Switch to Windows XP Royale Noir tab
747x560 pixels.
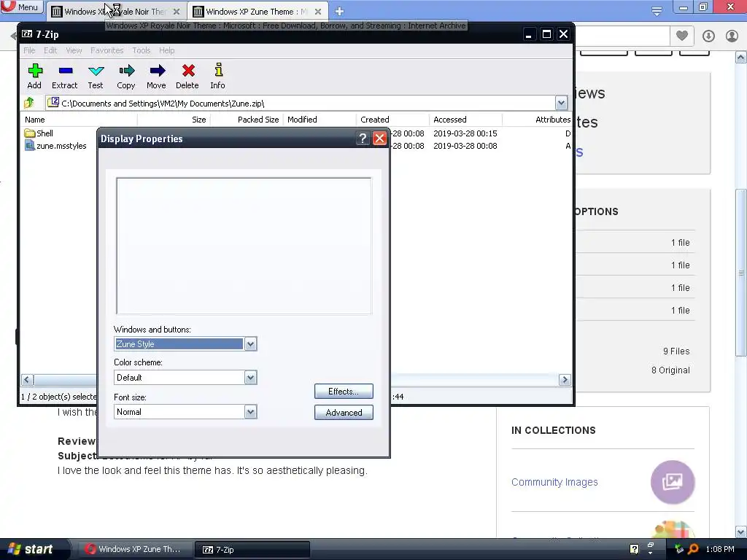point(116,12)
